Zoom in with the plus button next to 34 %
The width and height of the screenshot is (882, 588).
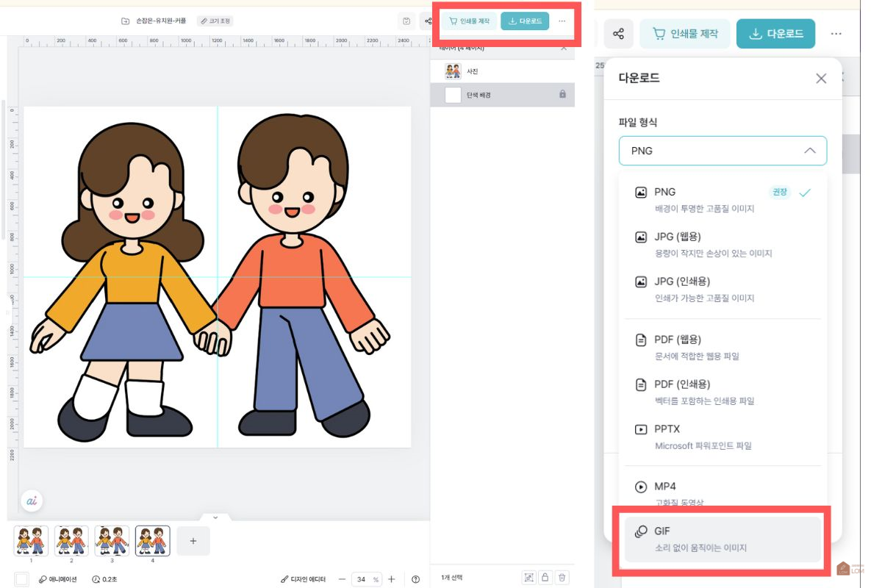391,579
